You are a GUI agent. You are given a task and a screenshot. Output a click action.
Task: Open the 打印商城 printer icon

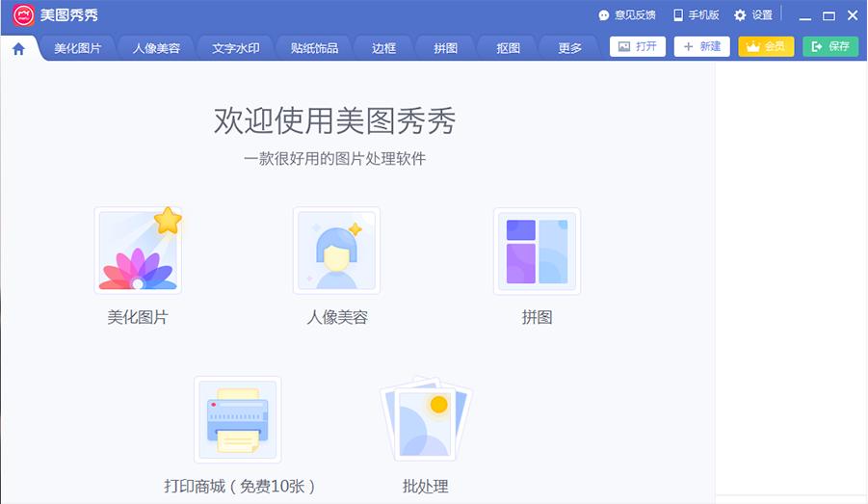click(x=238, y=420)
